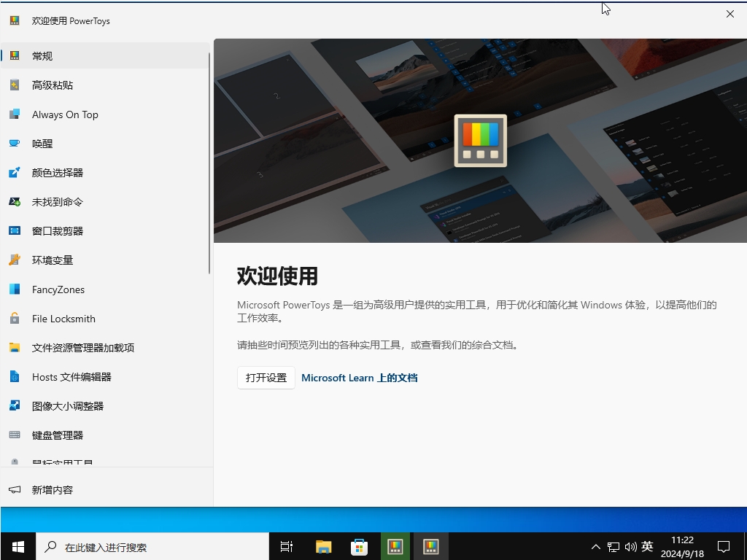Select 文件资源管理器加载项 entry
This screenshot has height=560, width=747.
[105, 348]
